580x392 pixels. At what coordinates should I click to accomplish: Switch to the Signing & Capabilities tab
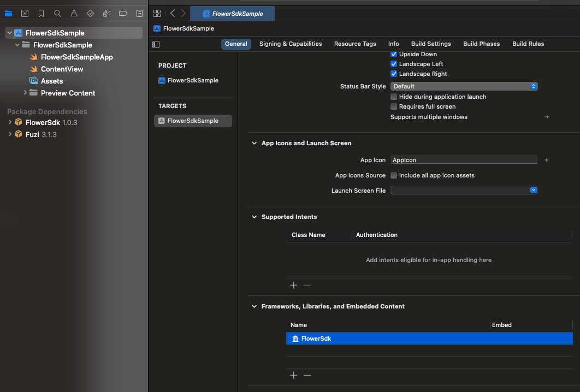(290, 44)
